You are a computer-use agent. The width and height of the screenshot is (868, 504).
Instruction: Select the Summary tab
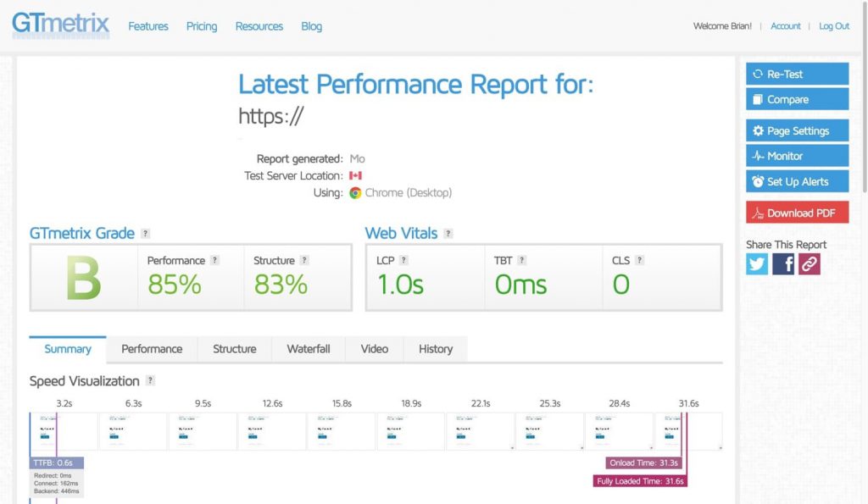(68, 349)
